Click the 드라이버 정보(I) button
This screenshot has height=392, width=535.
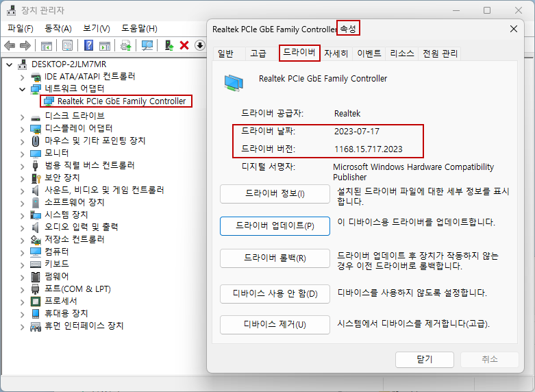pyautogui.click(x=275, y=194)
